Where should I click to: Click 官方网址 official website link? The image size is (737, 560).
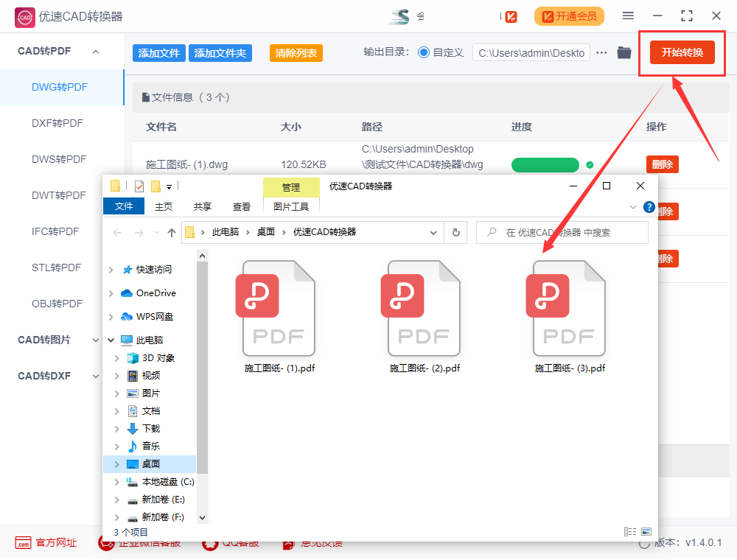pyautogui.click(x=46, y=542)
